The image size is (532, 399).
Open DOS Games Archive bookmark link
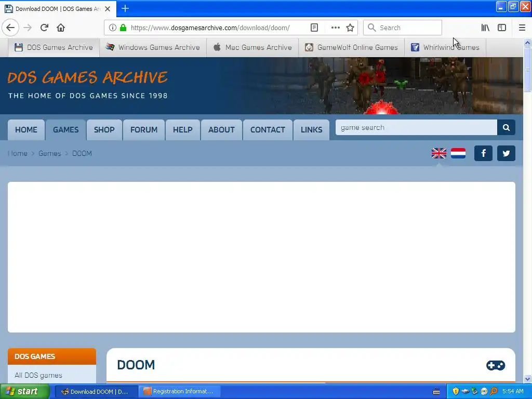(x=54, y=47)
